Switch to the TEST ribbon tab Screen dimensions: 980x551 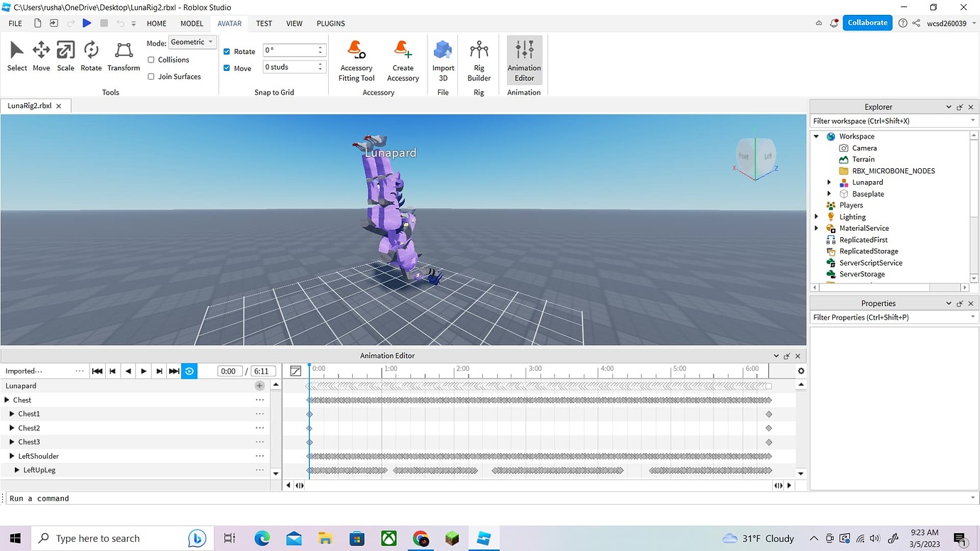[x=264, y=23]
